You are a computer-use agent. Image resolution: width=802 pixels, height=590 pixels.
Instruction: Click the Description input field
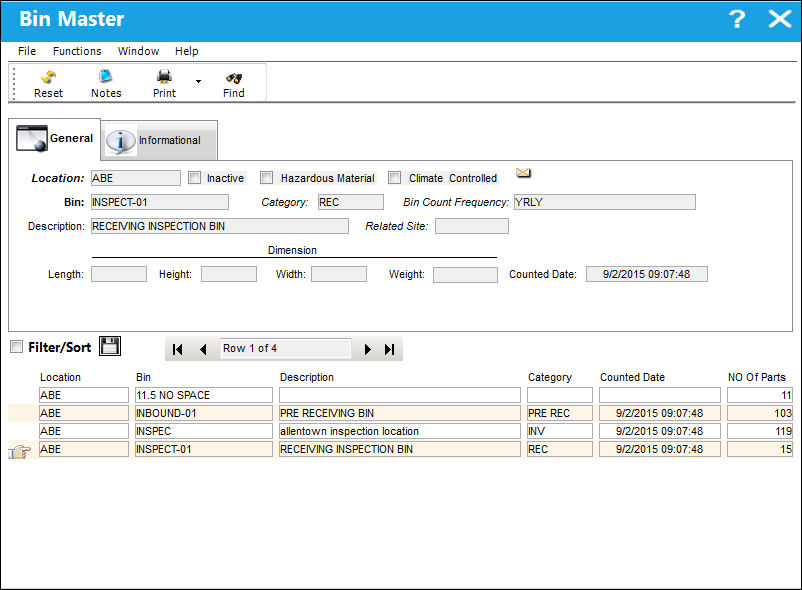pos(220,226)
